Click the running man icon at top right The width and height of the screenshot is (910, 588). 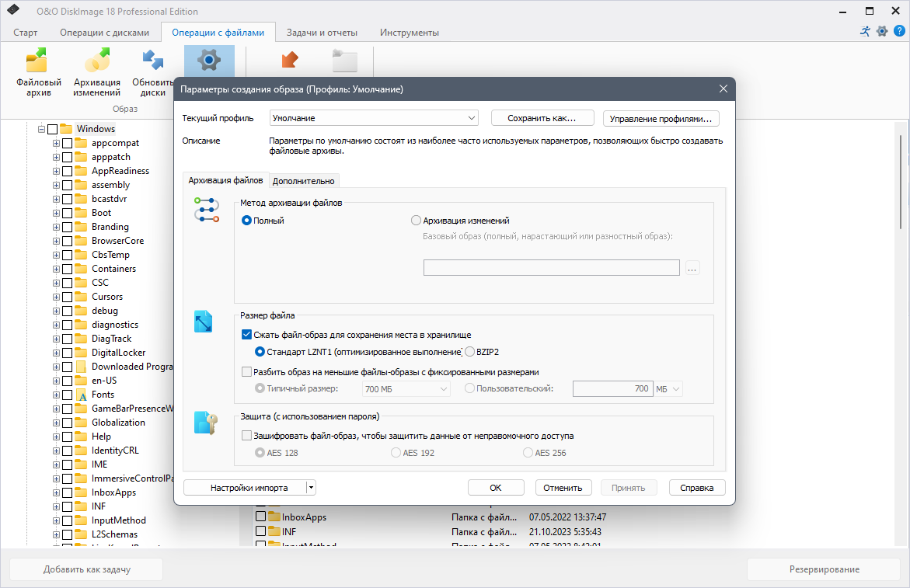coord(865,31)
